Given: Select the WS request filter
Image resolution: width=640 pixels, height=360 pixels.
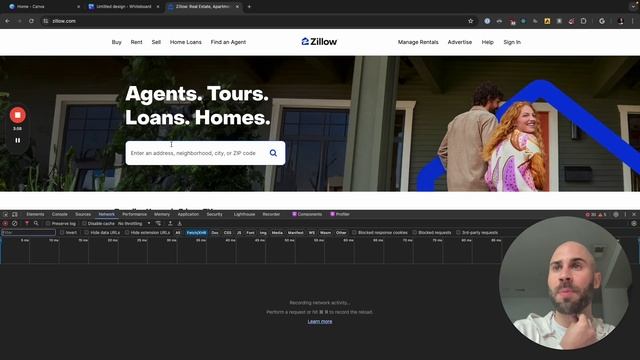Looking at the screenshot, I should coord(312,233).
